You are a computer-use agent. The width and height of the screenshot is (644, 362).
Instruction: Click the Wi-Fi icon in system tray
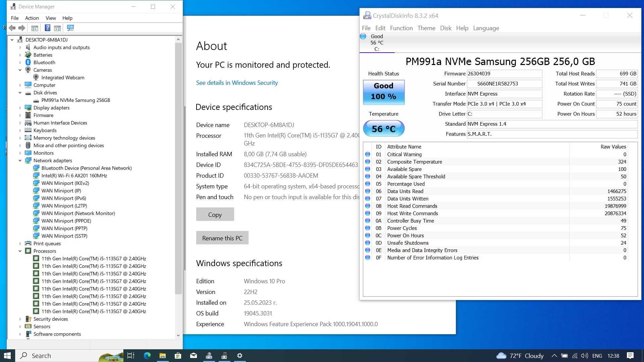pos(575,356)
